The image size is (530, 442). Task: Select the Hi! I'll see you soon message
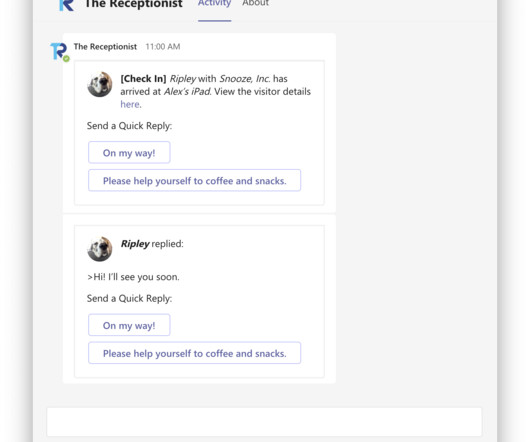(x=133, y=277)
